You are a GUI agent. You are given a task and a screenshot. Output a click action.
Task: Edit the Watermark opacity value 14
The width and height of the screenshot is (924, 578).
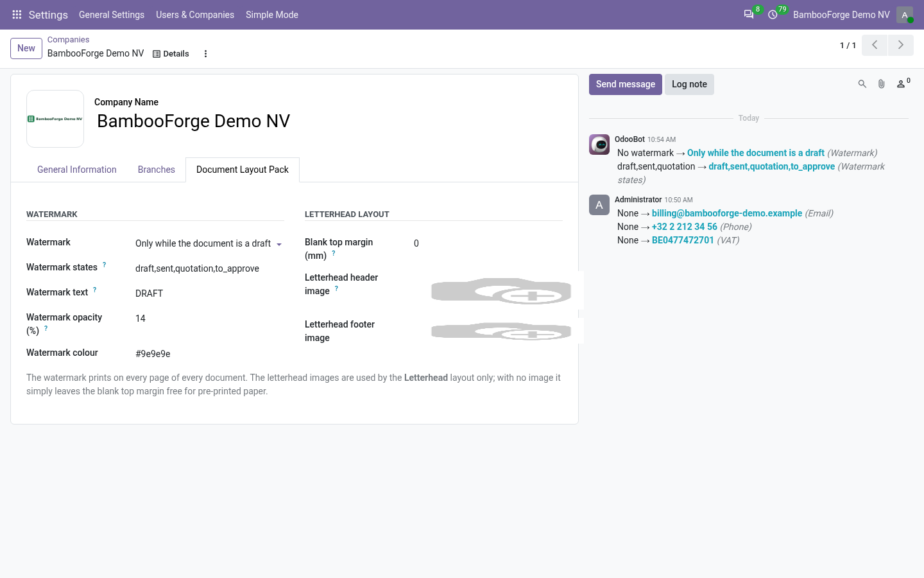[x=209, y=319]
